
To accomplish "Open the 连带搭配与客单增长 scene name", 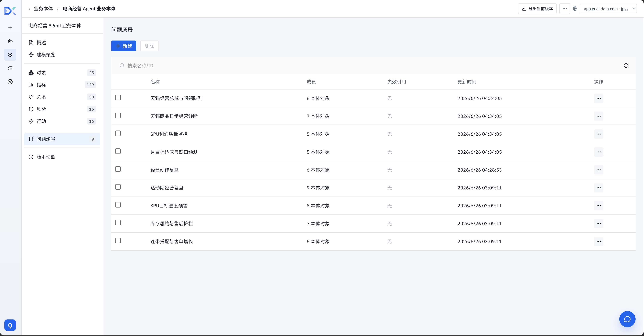I will pos(172,242).
